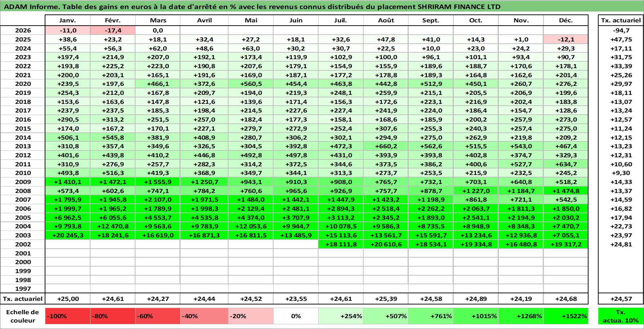Select the +660,2 cell for August 2013

tap(386, 146)
